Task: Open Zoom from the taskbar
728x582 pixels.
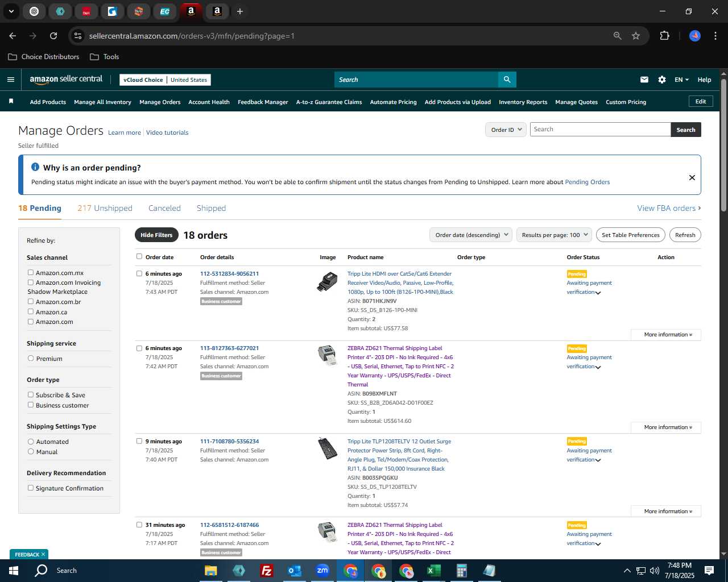Action: click(322, 571)
